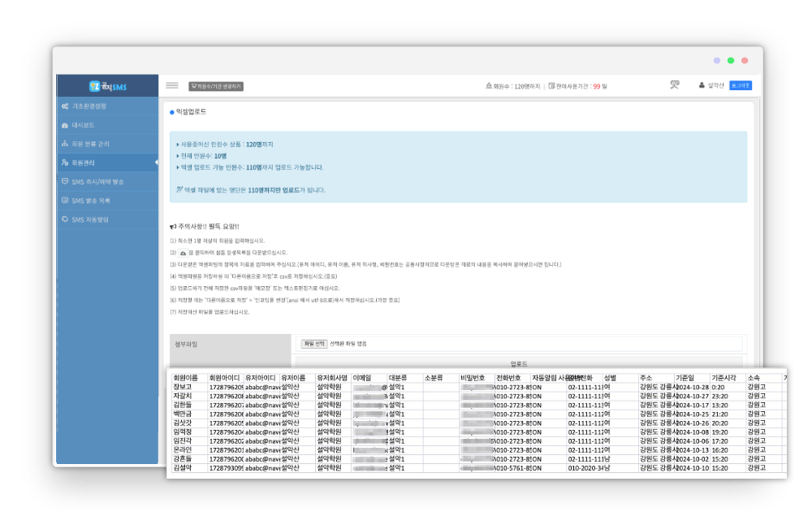Open SMS 즉시/예약 발송 menu
Screen dimensions: 812x512
click(x=97, y=182)
